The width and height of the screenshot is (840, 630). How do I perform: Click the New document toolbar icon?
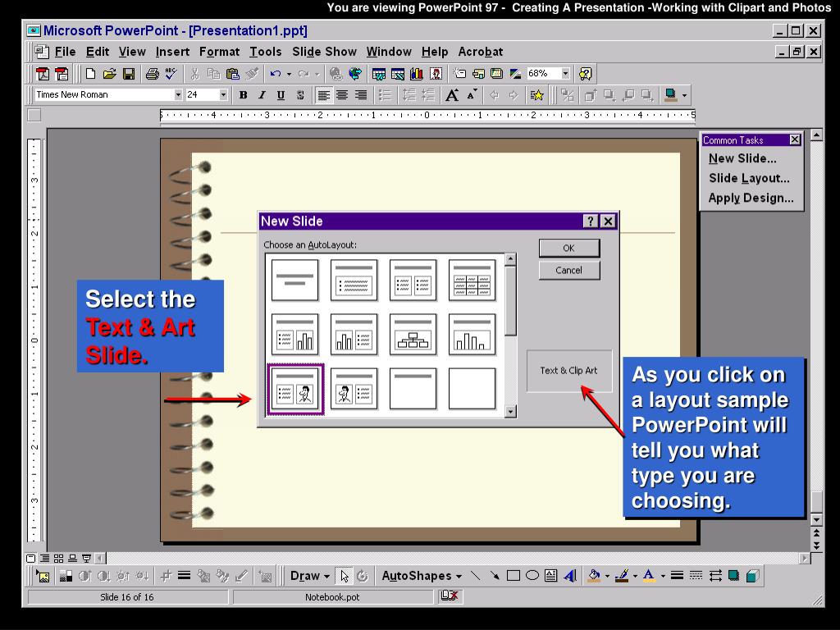tap(90, 73)
